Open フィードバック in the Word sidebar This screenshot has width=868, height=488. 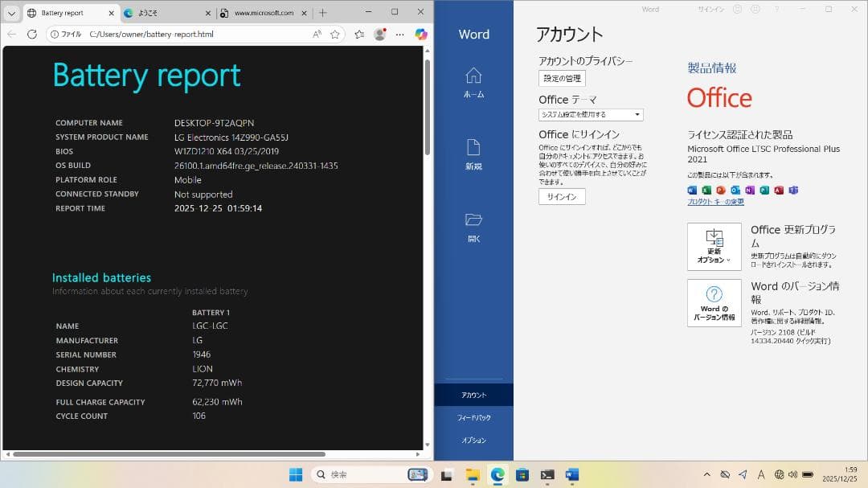(x=474, y=417)
